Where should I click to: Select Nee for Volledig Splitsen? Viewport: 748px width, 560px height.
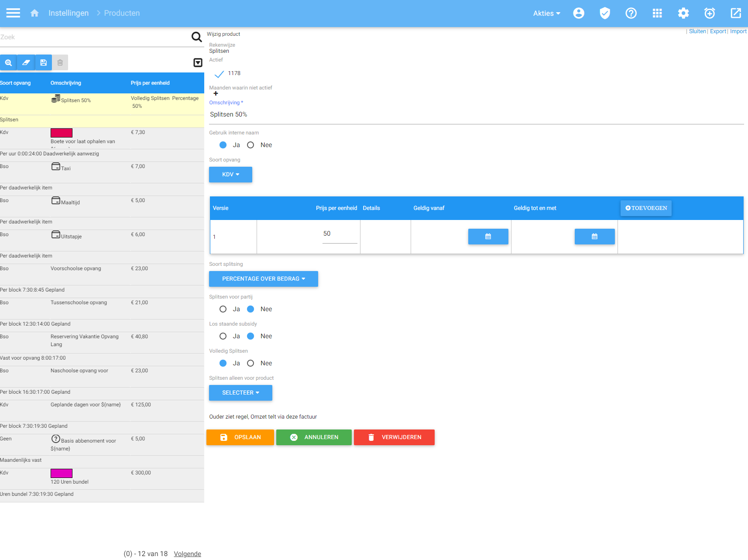tap(250, 363)
